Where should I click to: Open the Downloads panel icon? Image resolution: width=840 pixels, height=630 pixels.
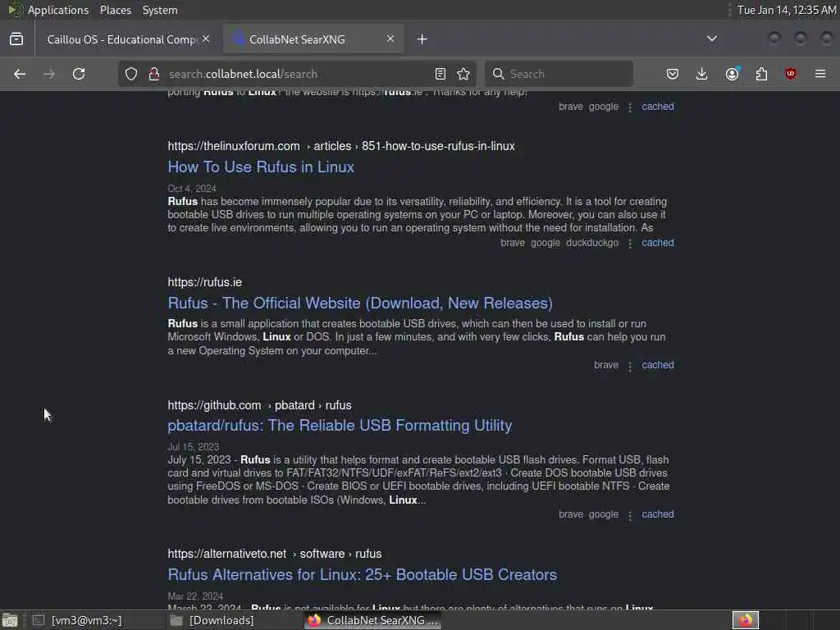coord(702,74)
